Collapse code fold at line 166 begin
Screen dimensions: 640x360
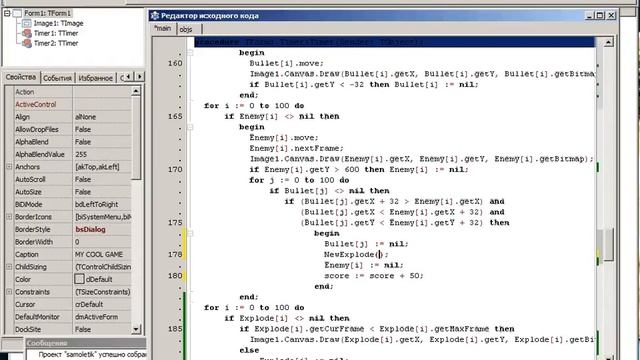coord(190,127)
